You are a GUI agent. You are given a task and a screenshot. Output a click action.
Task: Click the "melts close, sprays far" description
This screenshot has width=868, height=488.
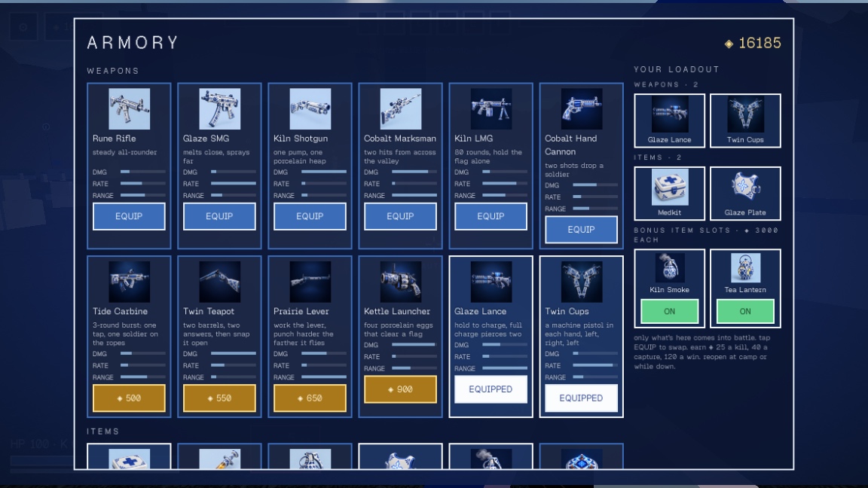tap(216, 157)
